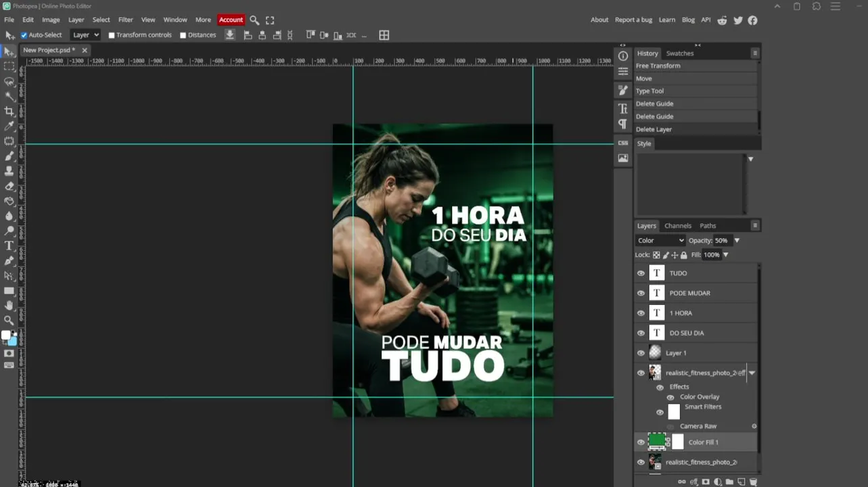Screen dimensions: 868x487
Task: Close the New Project.psd tab
Action: (x=85, y=50)
